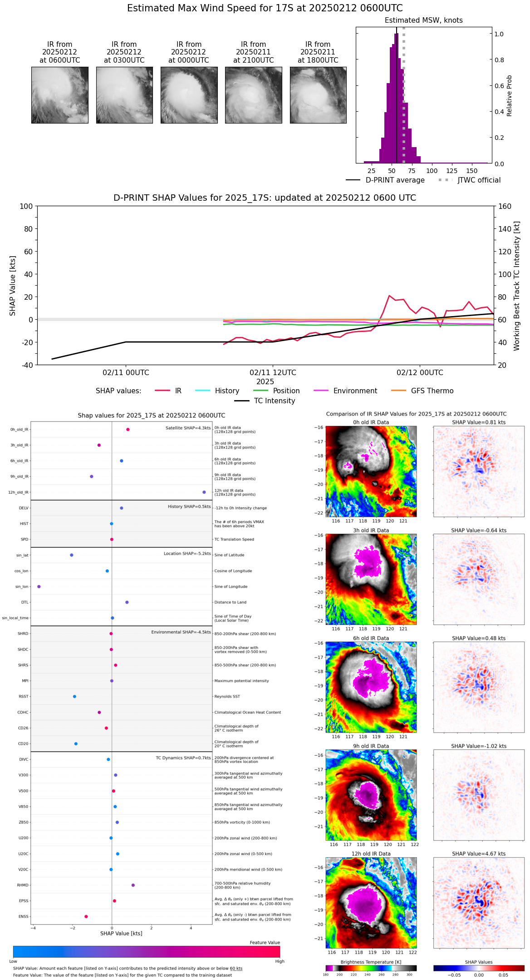Open the 'SHAP Value=4.67 kts' map
The width and height of the screenshot is (530, 980).
[x=479, y=903]
